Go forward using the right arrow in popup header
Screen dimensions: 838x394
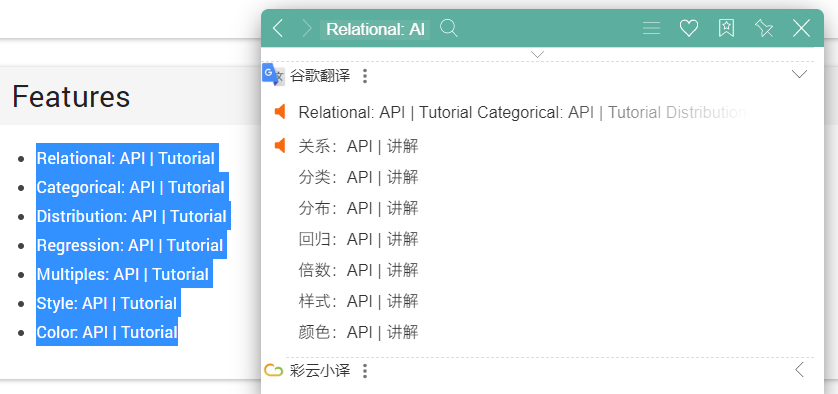click(306, 28)
